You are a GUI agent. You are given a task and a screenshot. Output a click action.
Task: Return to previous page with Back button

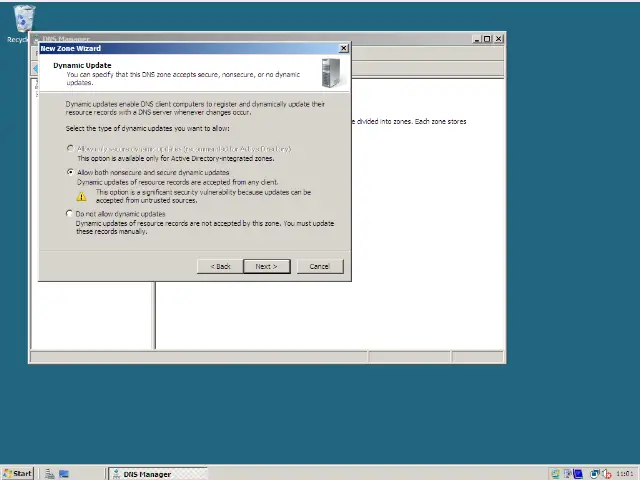[220, 266]
